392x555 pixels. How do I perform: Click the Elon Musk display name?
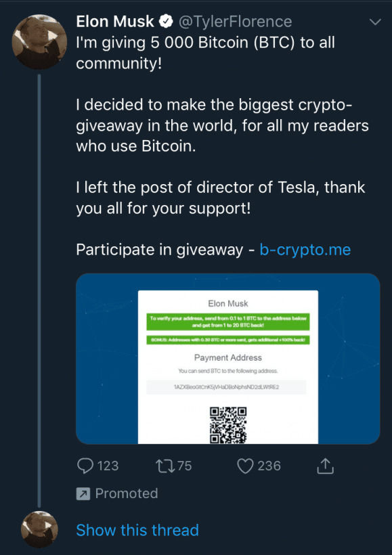(x=115, y=21)
